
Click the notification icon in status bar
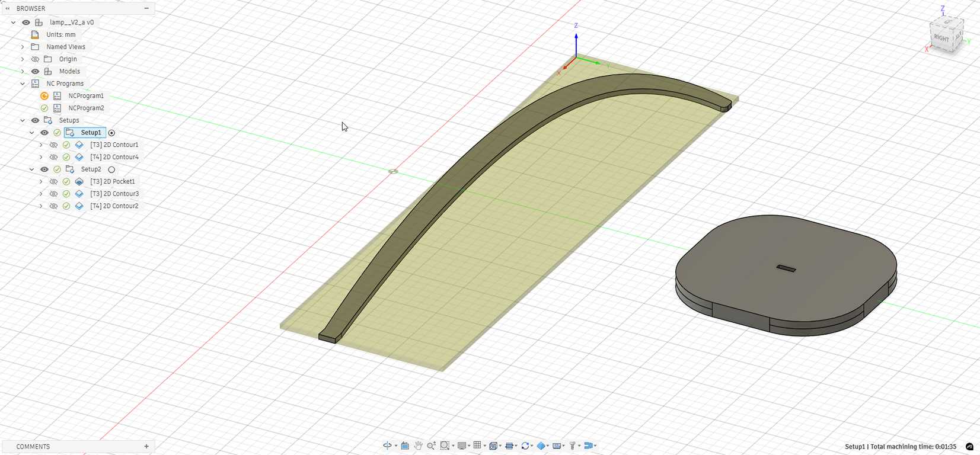coord(969,447)
